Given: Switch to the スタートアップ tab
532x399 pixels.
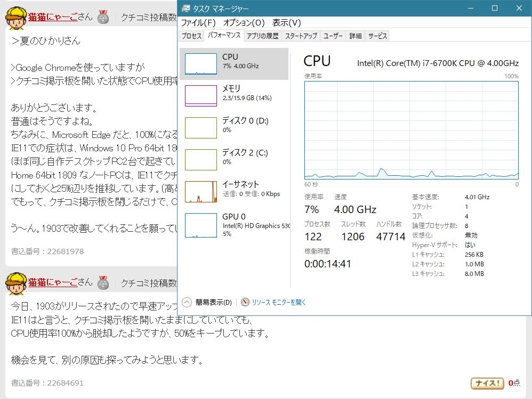Looking at the screenshot, I should 301,36.
